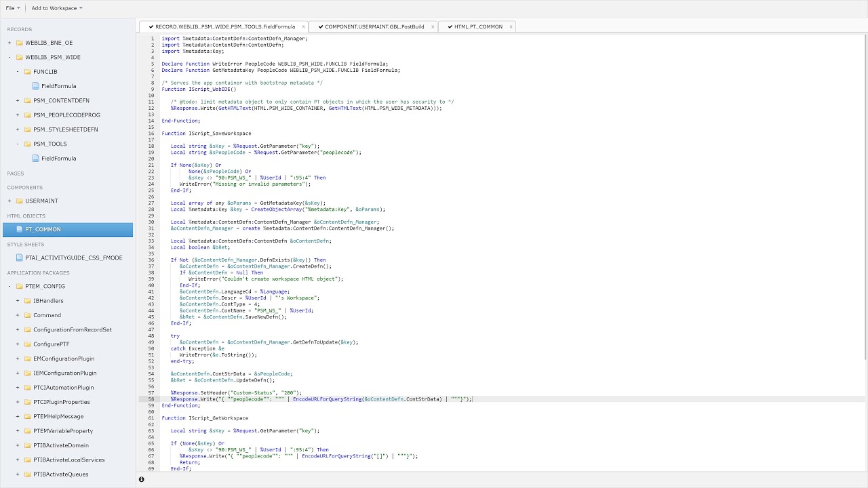Screen dimensions: 868x488
Task: Click 'Function IScript_SaveWorkspace' code line
Action: coord(206,134)
